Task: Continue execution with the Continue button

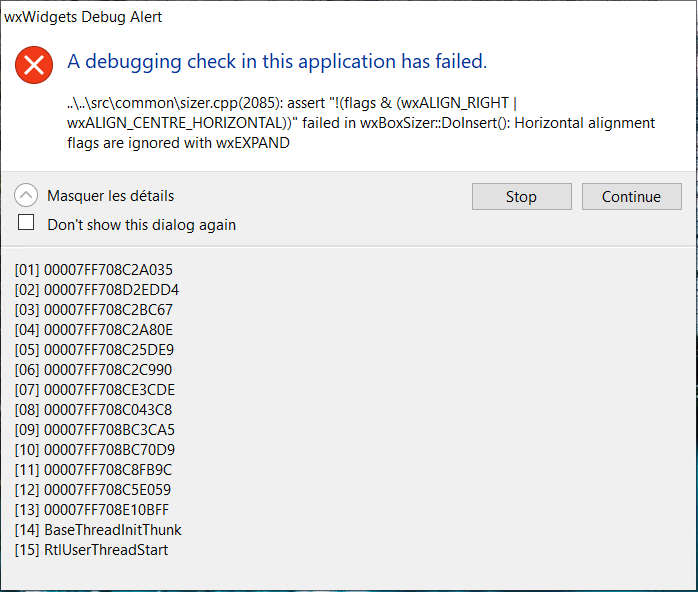Action: pos(632,196)
